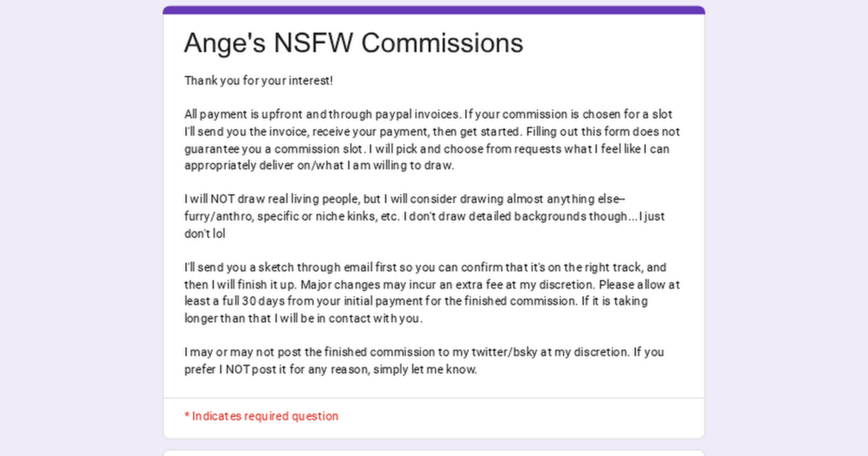Screen dimensions: 868x456
Task: Click the red asterisk before "Indicates"
Action: click(187, 416)
